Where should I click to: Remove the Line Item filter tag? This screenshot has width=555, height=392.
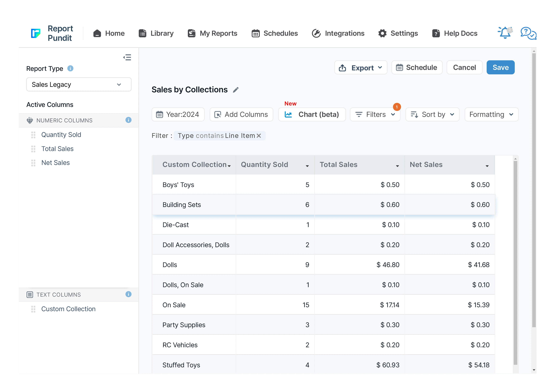[x=259, y=136]
